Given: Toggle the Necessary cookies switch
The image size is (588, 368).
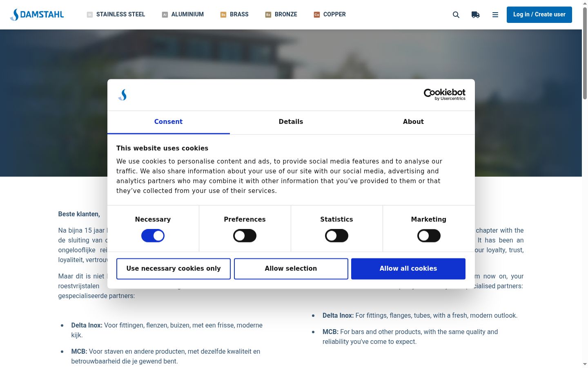Looking at the screenshot, I should tap(153, 236).
